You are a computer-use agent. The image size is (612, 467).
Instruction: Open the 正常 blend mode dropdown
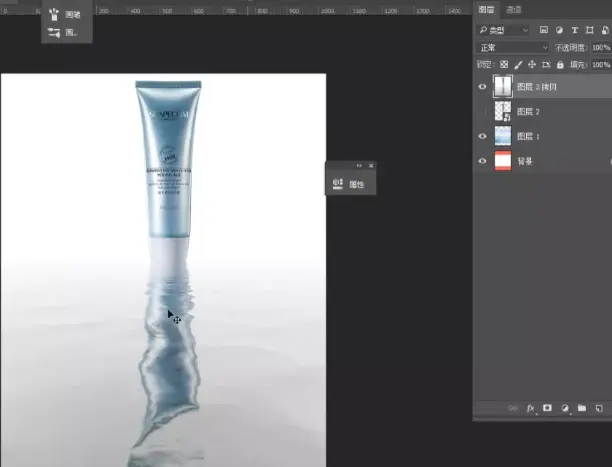pos(513,48)
